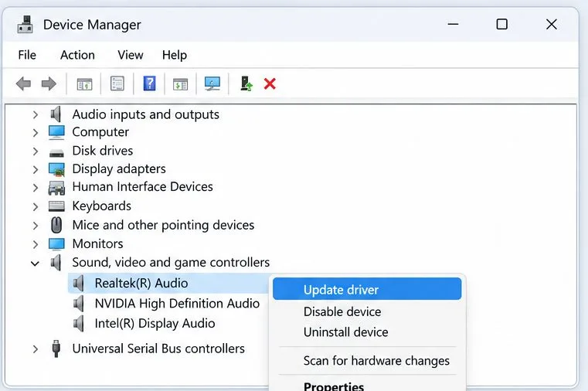Image resolution: width=588 pixels, height=391 pixels.
Task: Expand the Display adapters chevron
Action: [36, 169]
